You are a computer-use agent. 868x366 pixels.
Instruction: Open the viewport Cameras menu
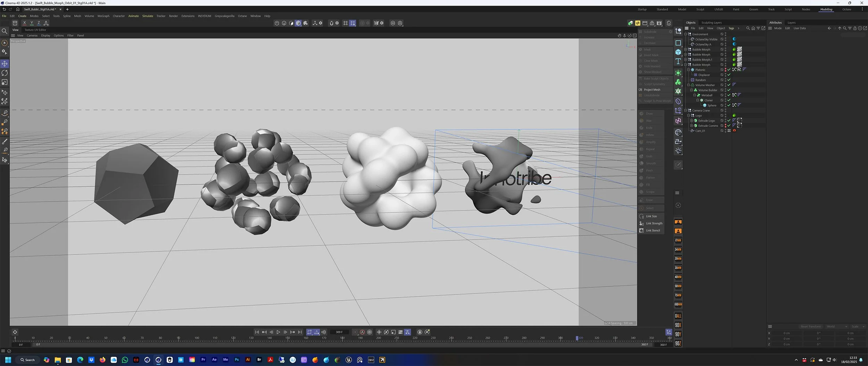pyautogui.click(x=32, y=35)
